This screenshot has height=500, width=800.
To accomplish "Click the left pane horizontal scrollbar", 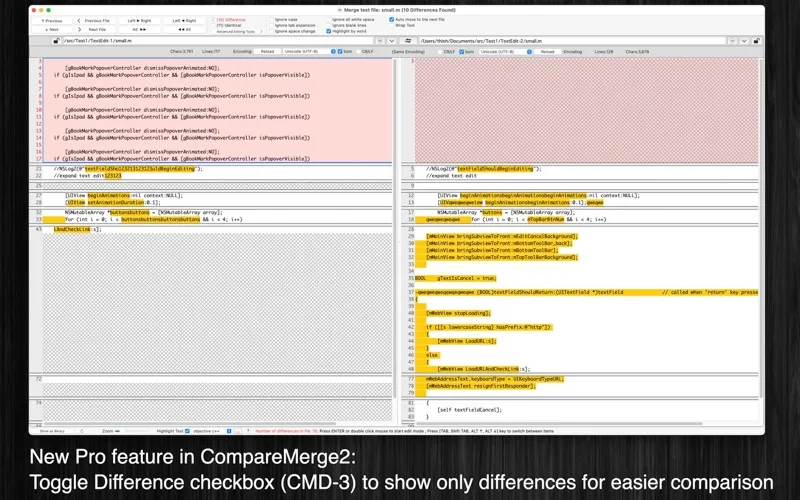I will pyautogui.click(x=190, y=423).
